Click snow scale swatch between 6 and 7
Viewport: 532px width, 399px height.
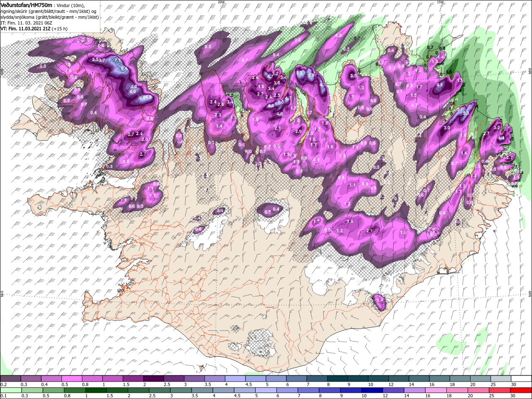coord(296,378)
